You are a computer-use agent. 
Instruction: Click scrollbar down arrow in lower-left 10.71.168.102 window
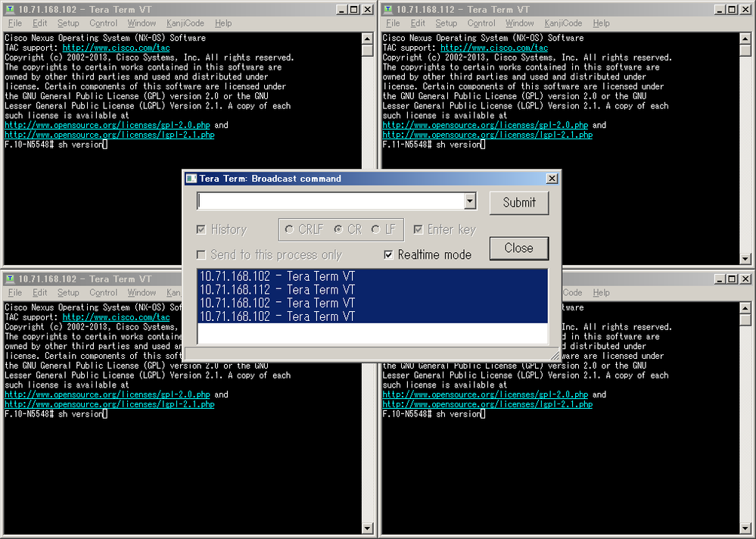click(367, 528)
